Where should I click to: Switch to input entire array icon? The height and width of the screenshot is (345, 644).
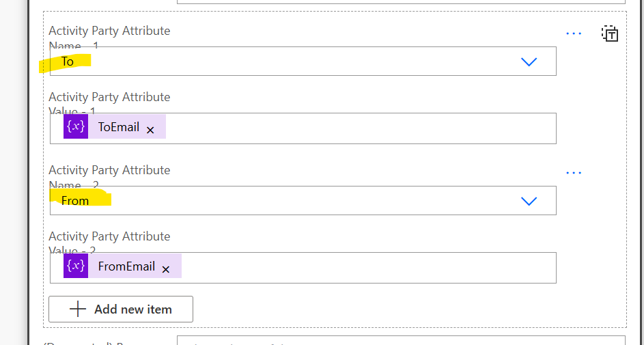click(610, 33)
